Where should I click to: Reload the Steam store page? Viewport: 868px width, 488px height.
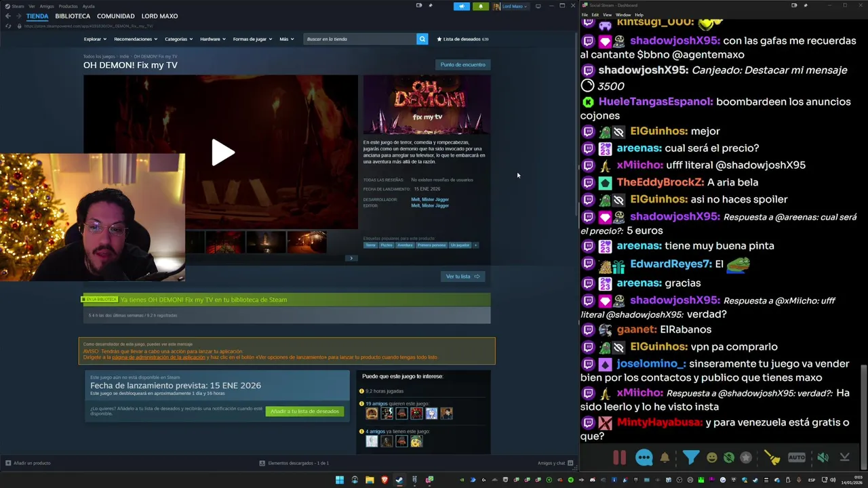click(x=8, y=26)
